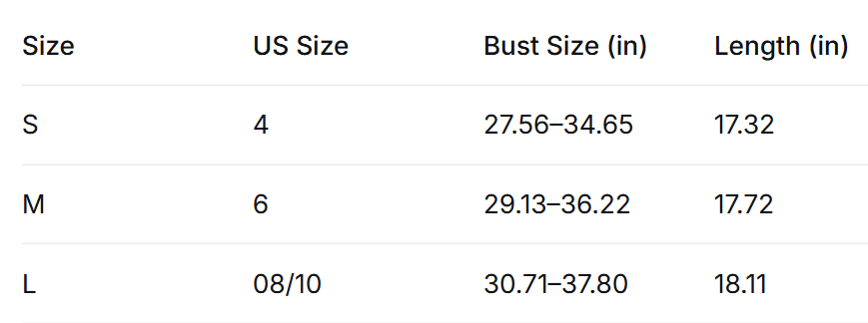Select US size 4 cell
This screenshot has height=323, width=868.
261,125
